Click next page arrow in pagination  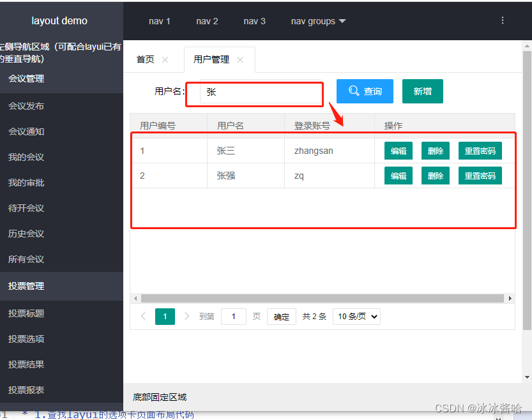(186, 316)
